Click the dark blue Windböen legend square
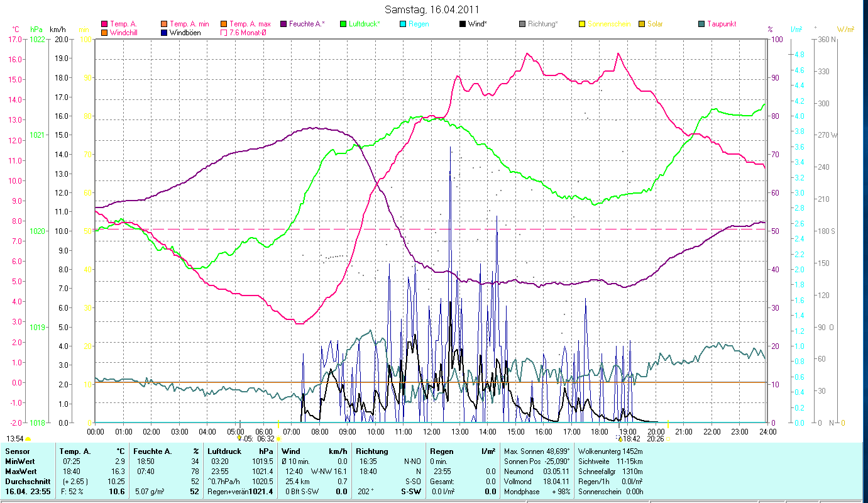868x503 pixels. click(165, 33)
